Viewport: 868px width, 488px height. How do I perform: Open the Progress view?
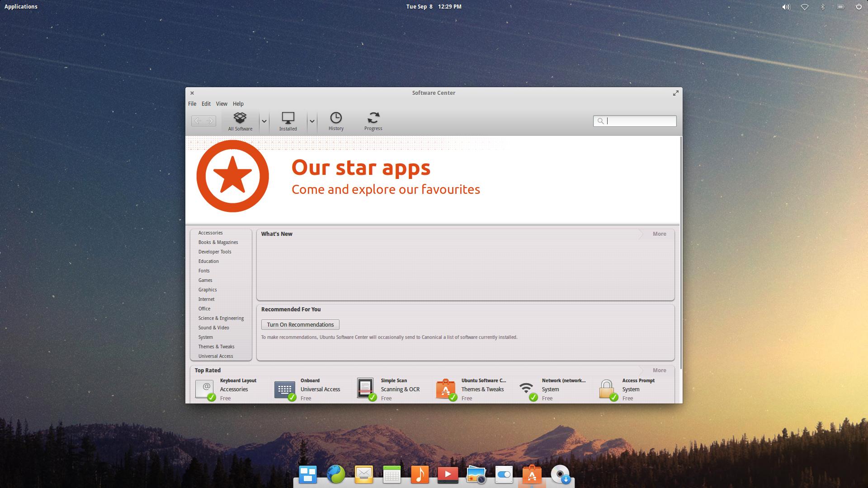373,122
